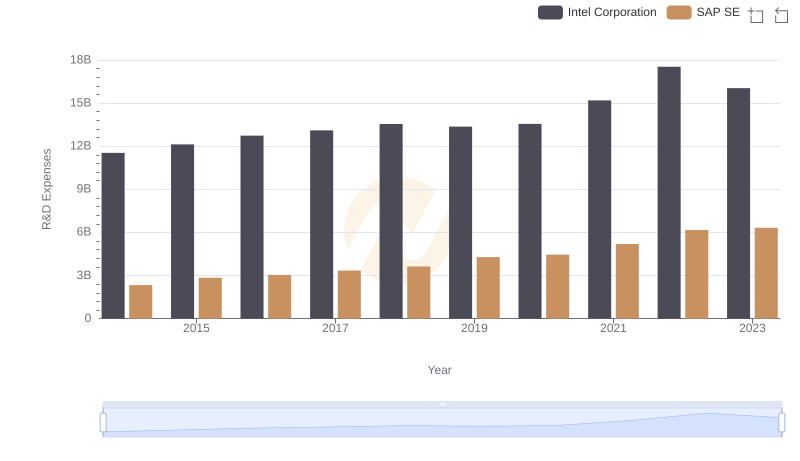Click the SAP SE bar for 2023
The height and width of the screenshot is (461, 800).
pos(766,273)
